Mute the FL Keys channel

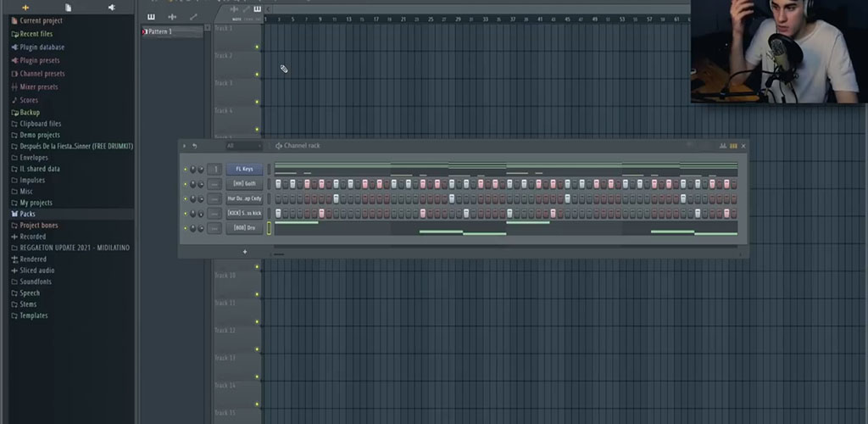(186, 170)
